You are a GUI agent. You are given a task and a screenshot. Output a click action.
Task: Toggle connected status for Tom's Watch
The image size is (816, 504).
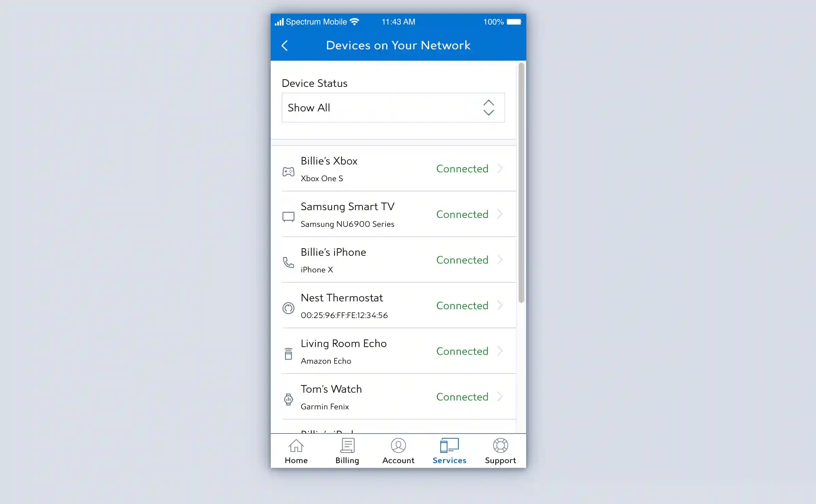pos(463,397)
